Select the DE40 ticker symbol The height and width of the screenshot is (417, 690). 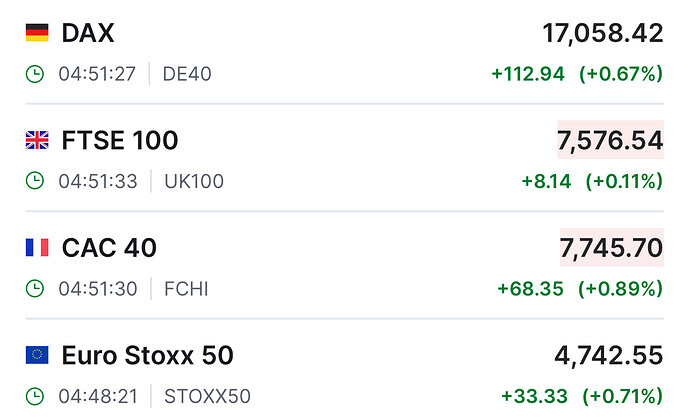pos(187,73)
